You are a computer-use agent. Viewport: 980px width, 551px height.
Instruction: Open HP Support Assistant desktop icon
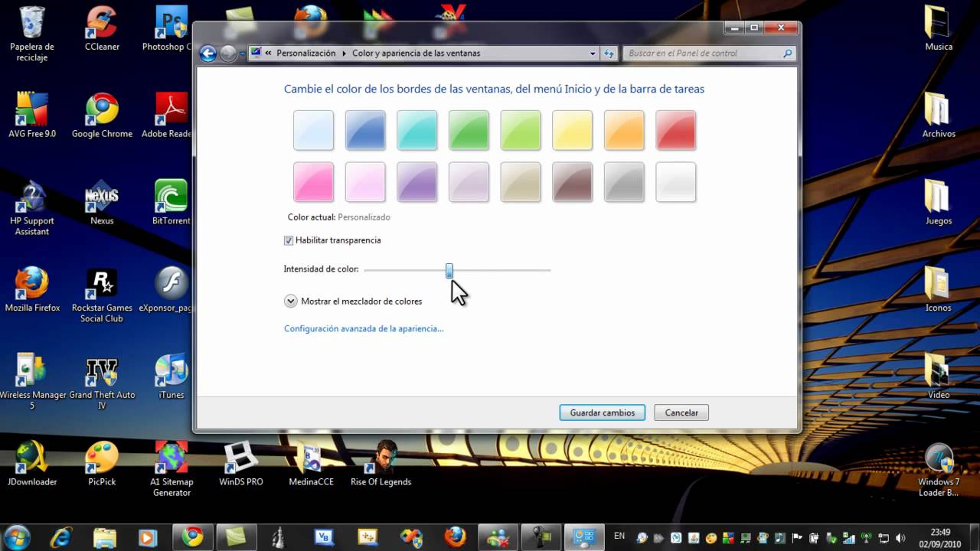pos(32,208)
